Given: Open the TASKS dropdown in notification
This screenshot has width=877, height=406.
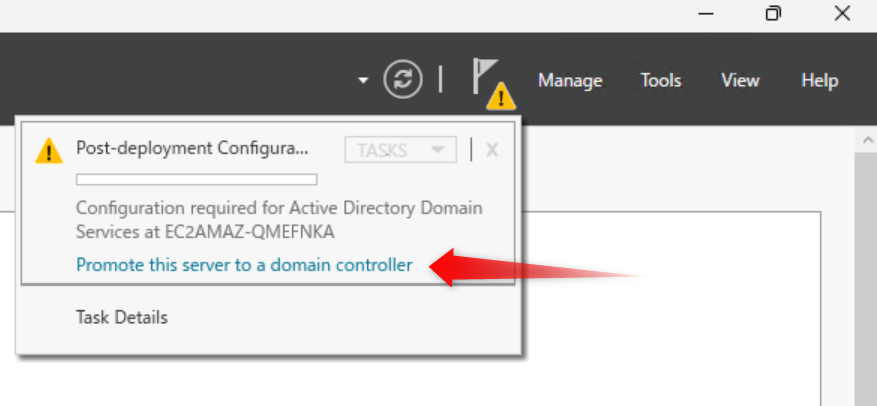Looking at the screenshot, I should pos(400,150).
